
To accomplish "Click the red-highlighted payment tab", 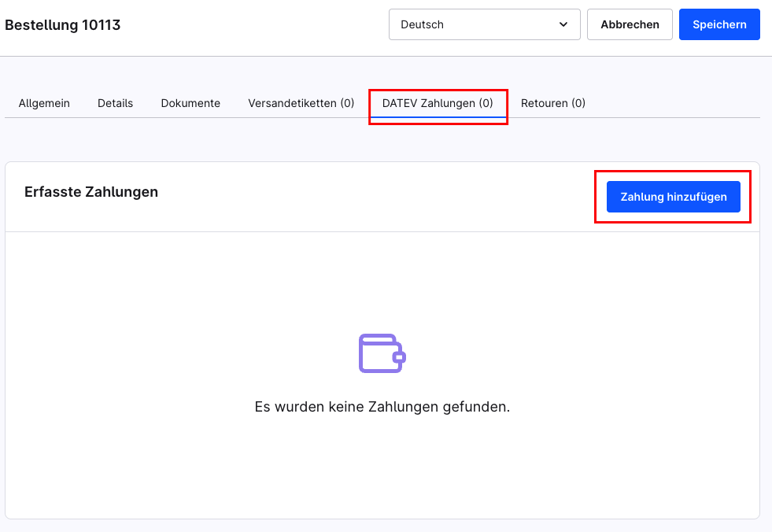I will tap(438, 103).
